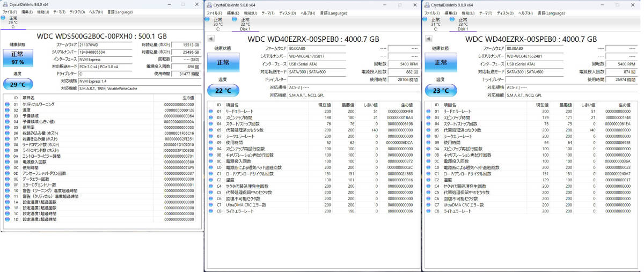Click the 項目名 column header in 22 °C window
The height and width of the screenshot is (272, 644).
[x=232, y=105]
